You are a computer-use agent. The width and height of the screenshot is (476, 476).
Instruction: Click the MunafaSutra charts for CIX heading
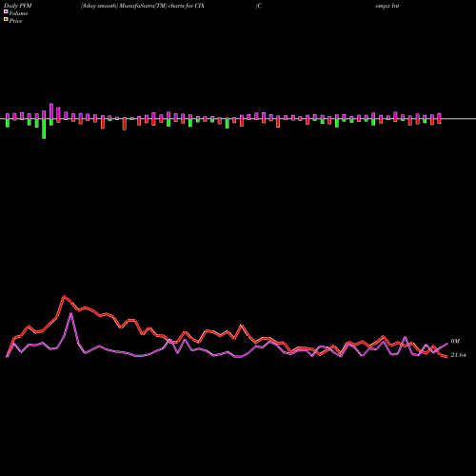point(143,6)
